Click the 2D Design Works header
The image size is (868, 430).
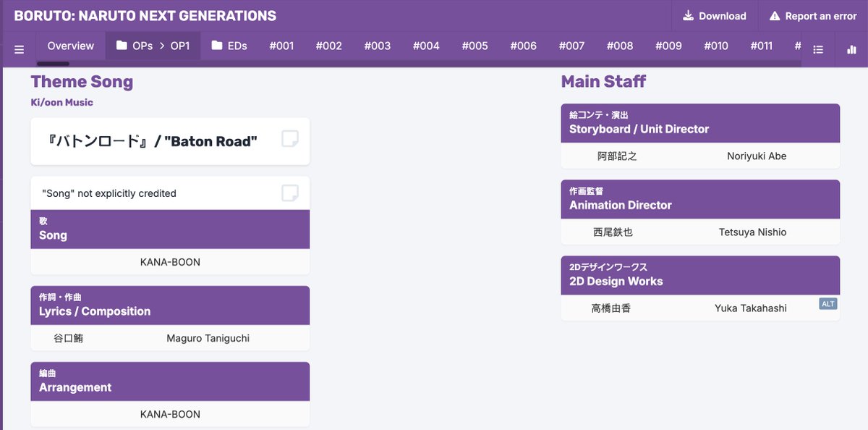point(700,275)
